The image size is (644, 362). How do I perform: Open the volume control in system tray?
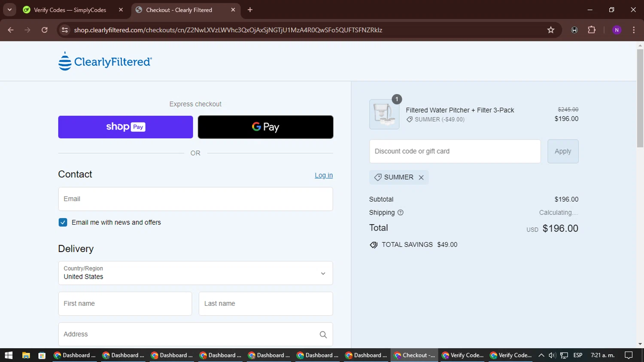click(552, 355)
